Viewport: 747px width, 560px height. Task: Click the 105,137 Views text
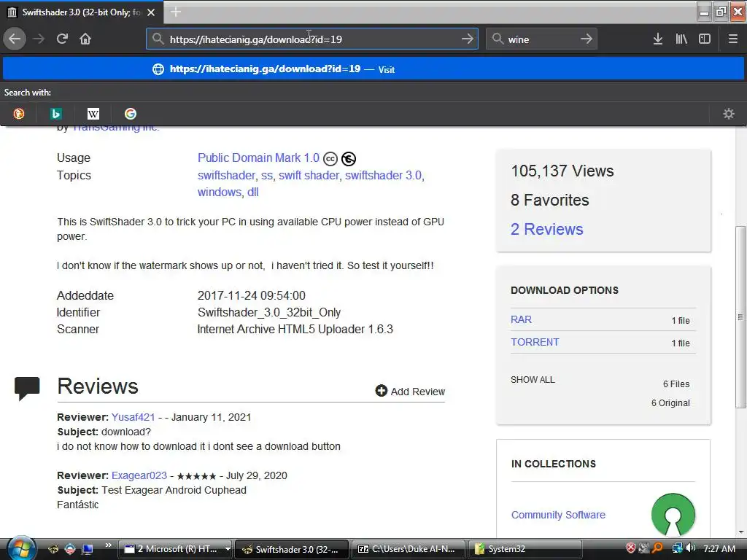coord(562,171)
